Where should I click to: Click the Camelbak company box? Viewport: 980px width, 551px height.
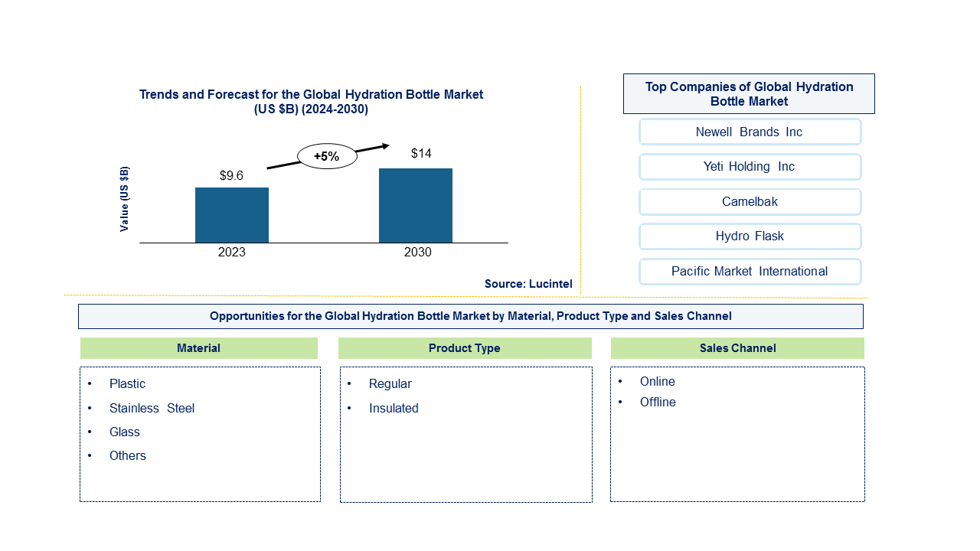[750, 202]
